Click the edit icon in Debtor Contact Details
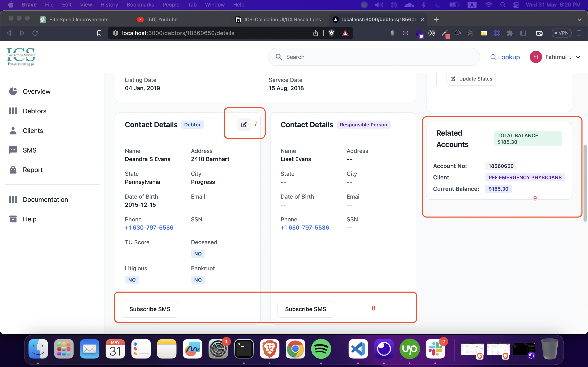Image resolution: width=588 pixels, height=367 pixels. [244, 125]
